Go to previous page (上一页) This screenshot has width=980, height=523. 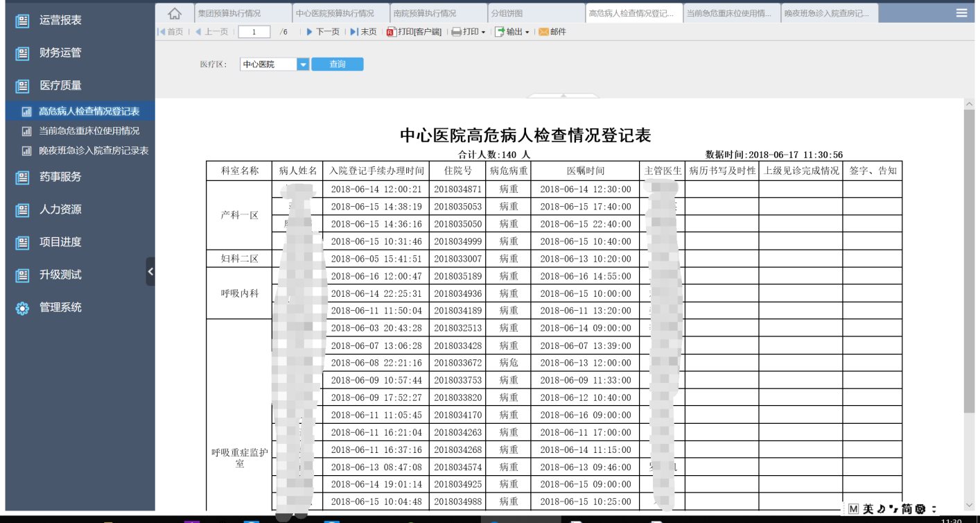pos(211,32)
